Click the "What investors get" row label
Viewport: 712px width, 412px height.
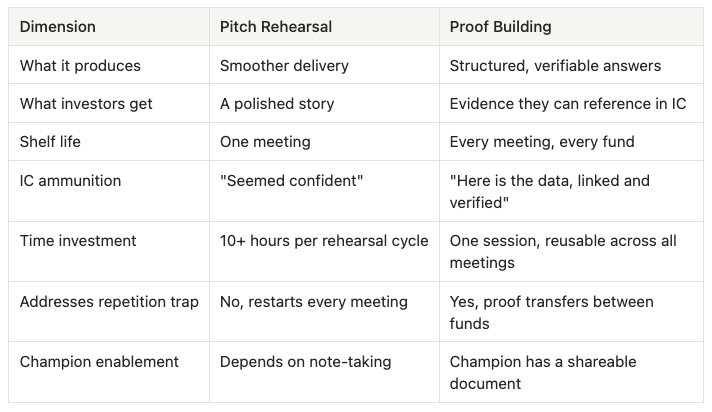pyautogui.click(x=87, y=104)
